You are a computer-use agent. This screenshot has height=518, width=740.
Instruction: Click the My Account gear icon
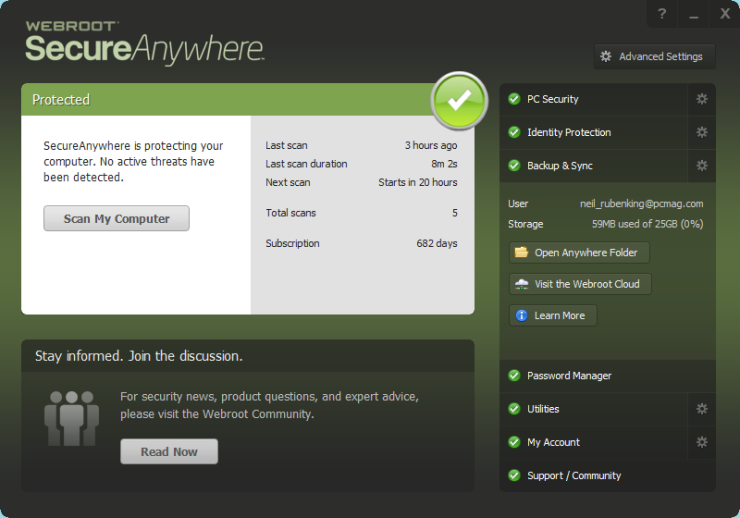[701, 442]
